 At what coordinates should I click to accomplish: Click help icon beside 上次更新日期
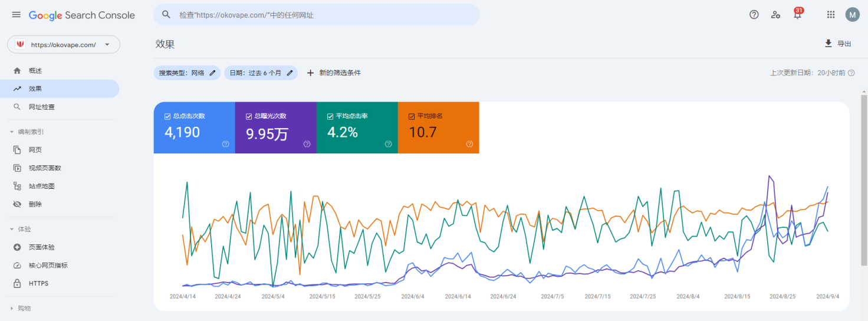coord(851,73)
